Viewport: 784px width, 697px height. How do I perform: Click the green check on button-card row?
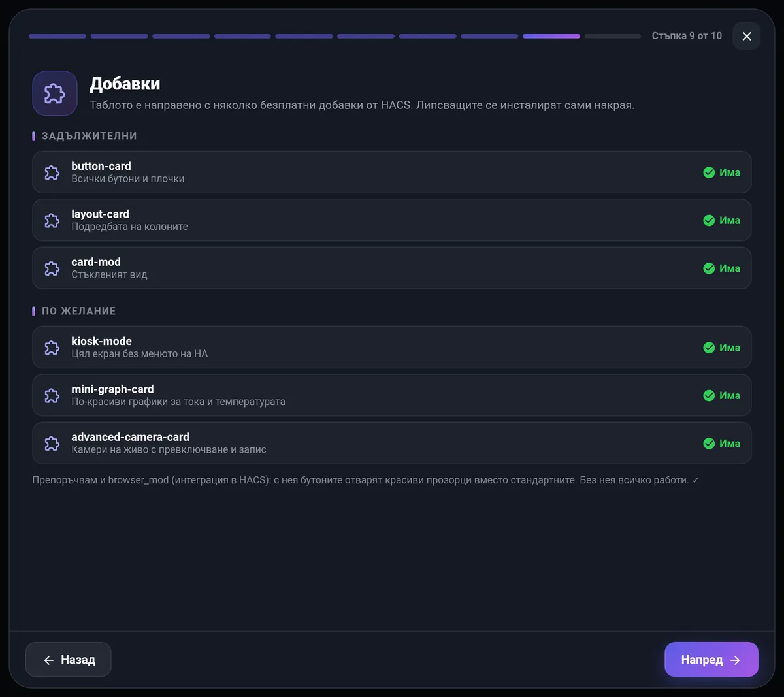709,172
